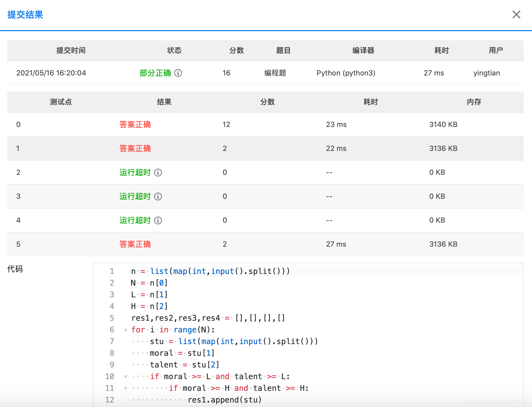The height and width of the screenshot is (407, 532).
Task: Click line number 12 in code gutter
Action: coord(110,400)
